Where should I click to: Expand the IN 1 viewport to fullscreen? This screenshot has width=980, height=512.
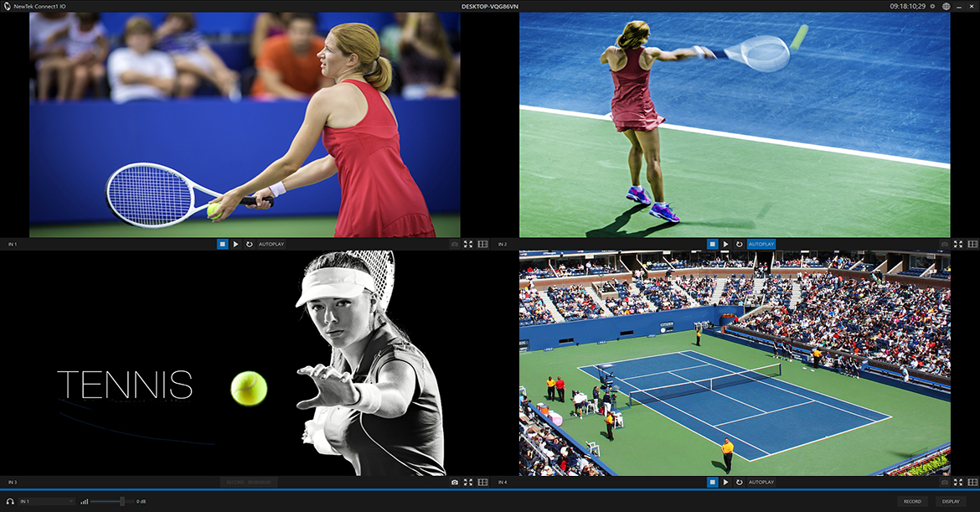(468, 244)
